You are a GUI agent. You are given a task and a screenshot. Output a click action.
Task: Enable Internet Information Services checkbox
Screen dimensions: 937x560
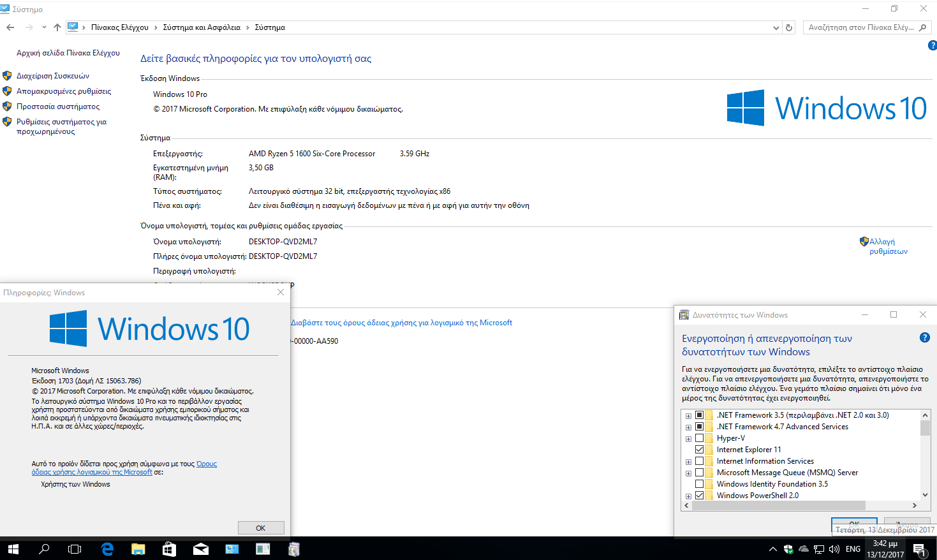coord(699,461)
